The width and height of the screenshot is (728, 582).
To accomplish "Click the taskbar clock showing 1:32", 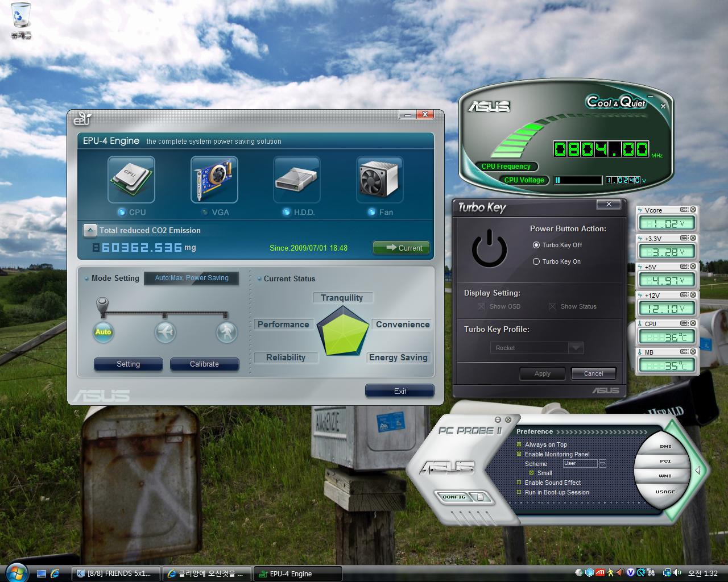I will (x=703, y=573).
